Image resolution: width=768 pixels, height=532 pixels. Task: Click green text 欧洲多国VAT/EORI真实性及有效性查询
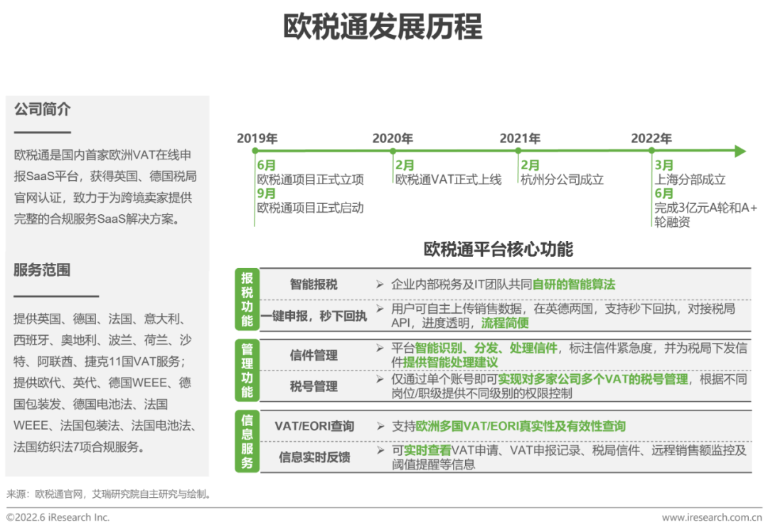coord(521,426)
